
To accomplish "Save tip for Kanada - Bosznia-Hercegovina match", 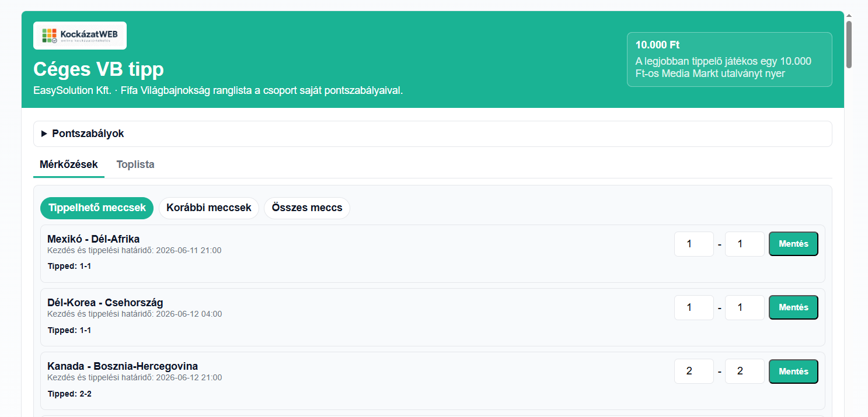I will 793,371.
